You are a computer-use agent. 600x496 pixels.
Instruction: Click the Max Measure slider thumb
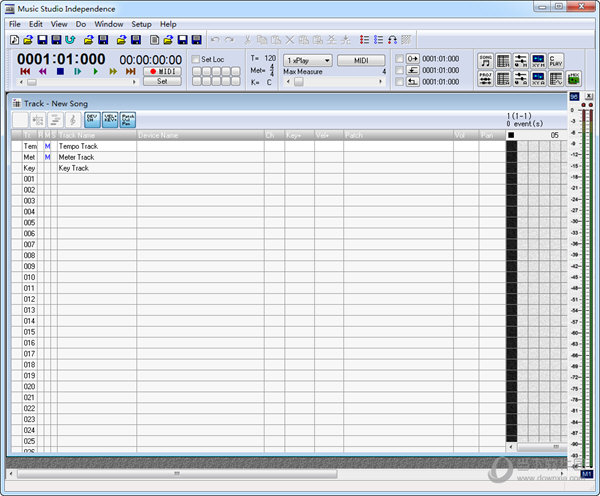coord(299,82)
